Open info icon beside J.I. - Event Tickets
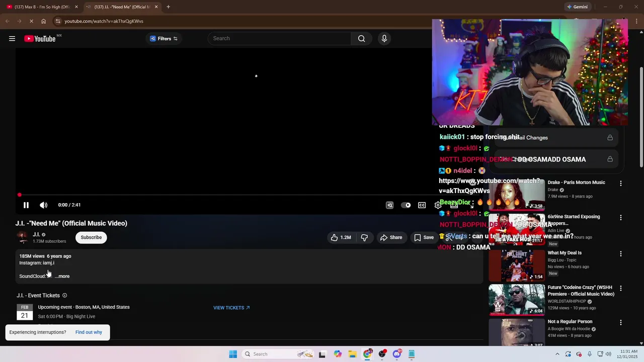The image size is (644, 362). point(64,296)
